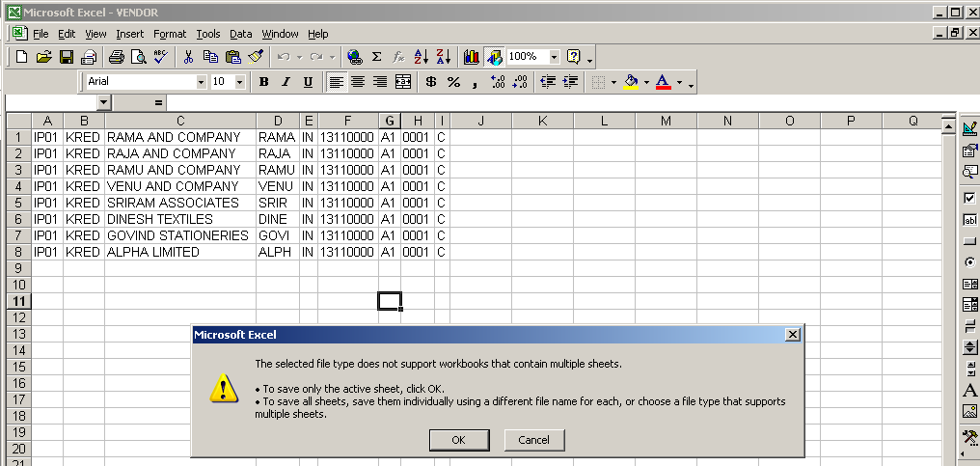Click the yellow Fill Color bucket
The width and height of the screenshot is (980, 466).
click(x=630, y=82)
